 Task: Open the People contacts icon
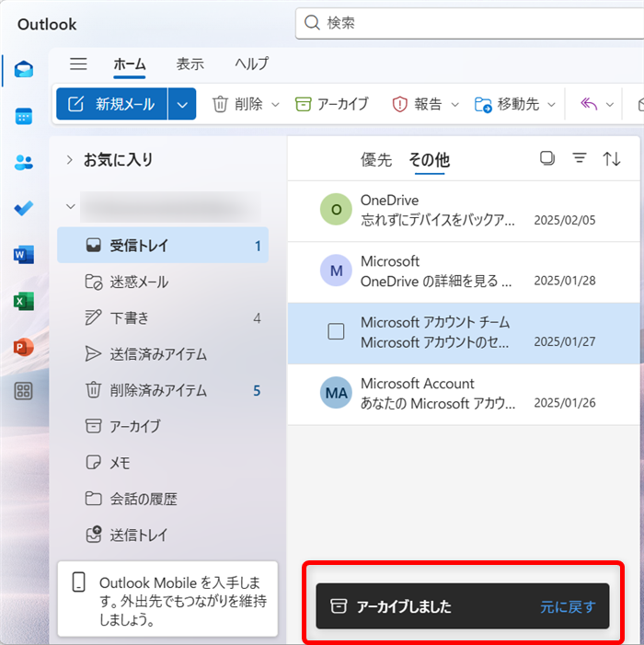click(x=24, y=162)
